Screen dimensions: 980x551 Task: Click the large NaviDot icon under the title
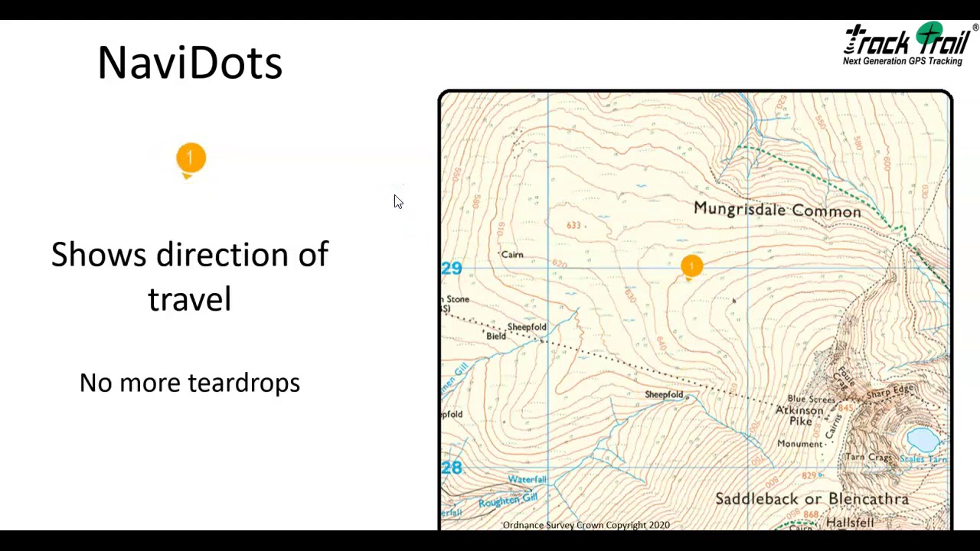pos(191,160)
